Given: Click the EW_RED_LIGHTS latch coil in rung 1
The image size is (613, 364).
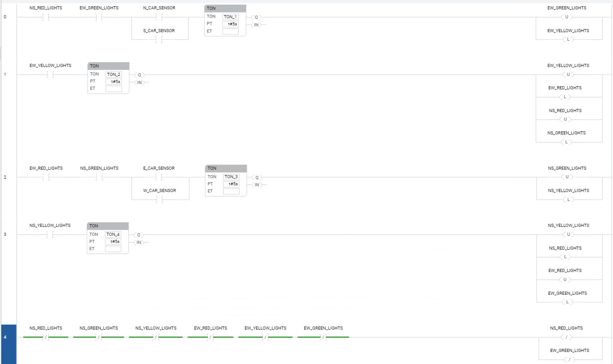Looking at the screenshot, I should point(565,97).
